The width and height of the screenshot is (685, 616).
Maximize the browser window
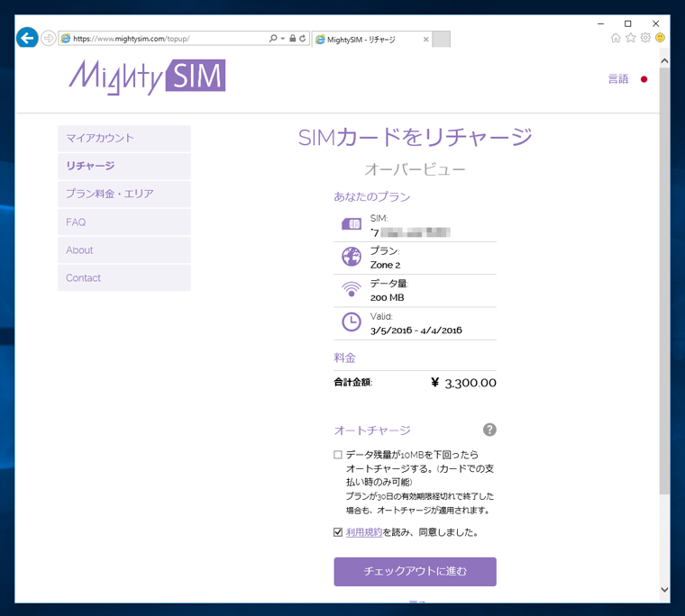pyautogui.click(x=628, y=23)
